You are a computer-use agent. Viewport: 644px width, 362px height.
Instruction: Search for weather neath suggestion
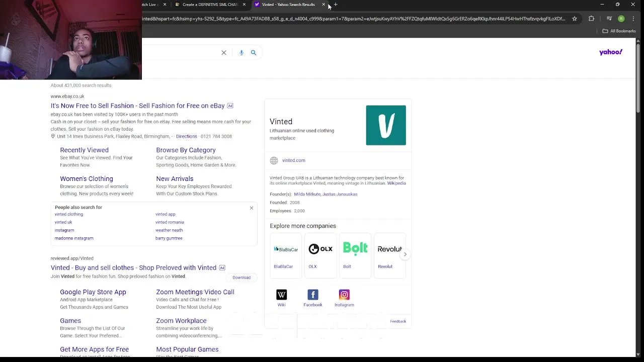tap(169, 230)
